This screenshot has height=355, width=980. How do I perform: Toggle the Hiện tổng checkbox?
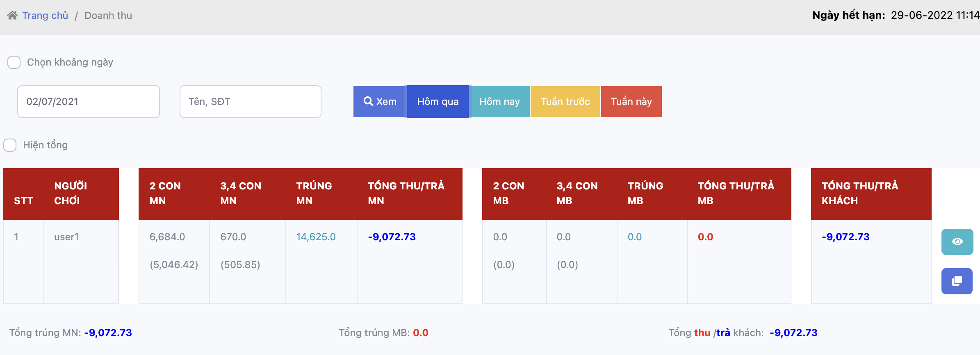[x=10, y=145]
